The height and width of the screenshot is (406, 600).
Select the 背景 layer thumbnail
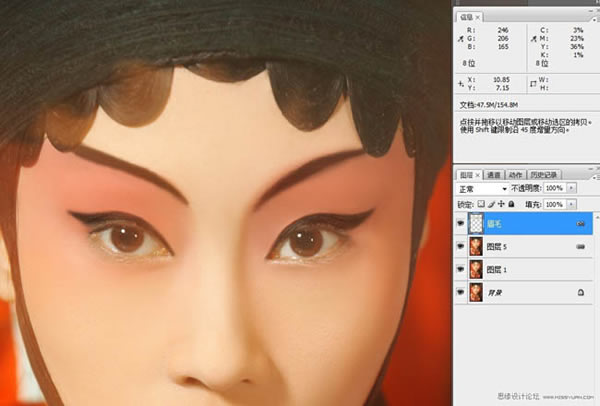click(476, 293)
